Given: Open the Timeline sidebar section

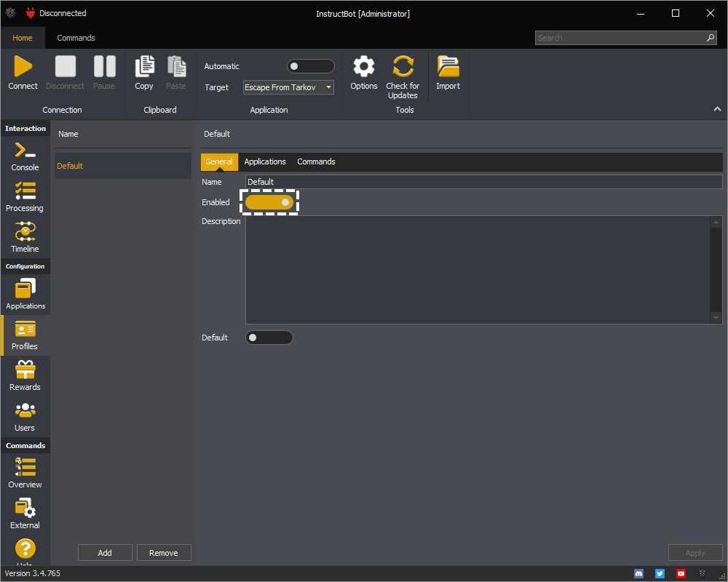Looking at the screenshot, I should tap(25, 238).
